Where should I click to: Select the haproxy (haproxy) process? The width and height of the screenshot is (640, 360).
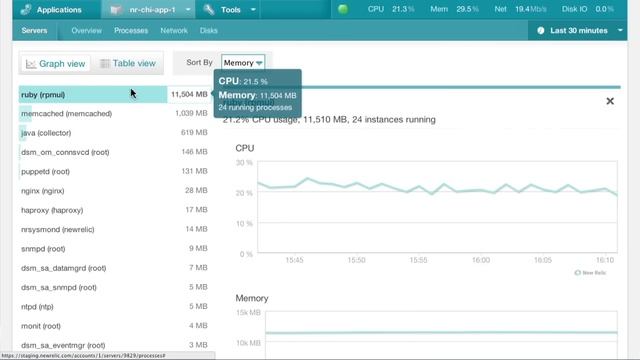point(114,210)
